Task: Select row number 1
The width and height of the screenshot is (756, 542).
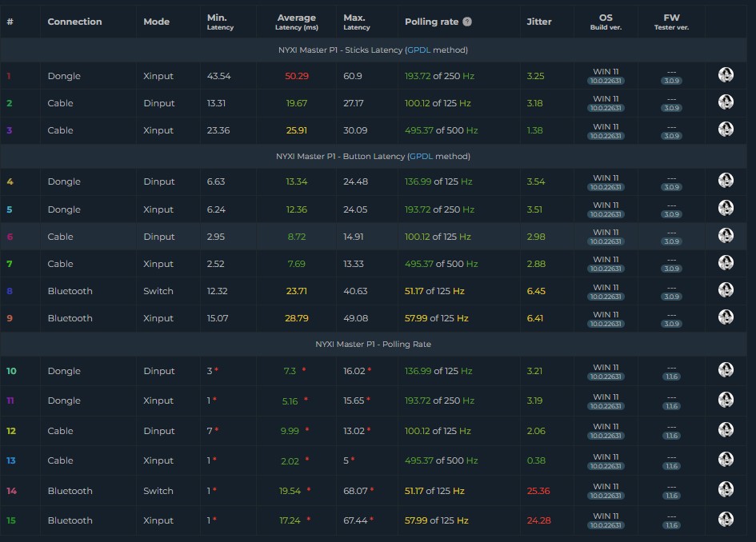Action: pos(9,76)
